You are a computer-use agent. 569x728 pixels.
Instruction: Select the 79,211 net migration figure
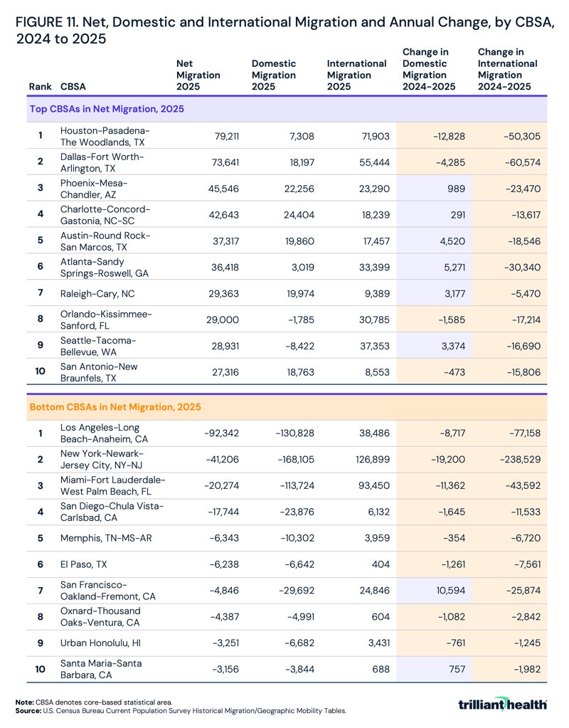pos(225,136)
